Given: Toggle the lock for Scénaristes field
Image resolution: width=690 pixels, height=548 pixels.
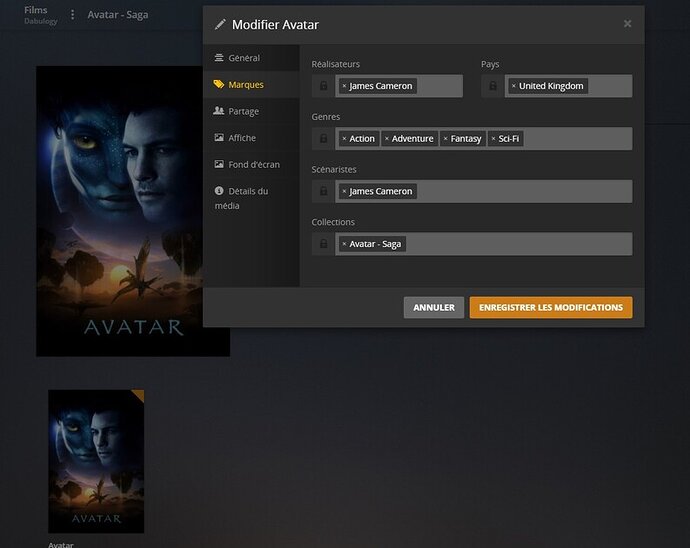Looking at the screenshot, I should pos(323,191).
